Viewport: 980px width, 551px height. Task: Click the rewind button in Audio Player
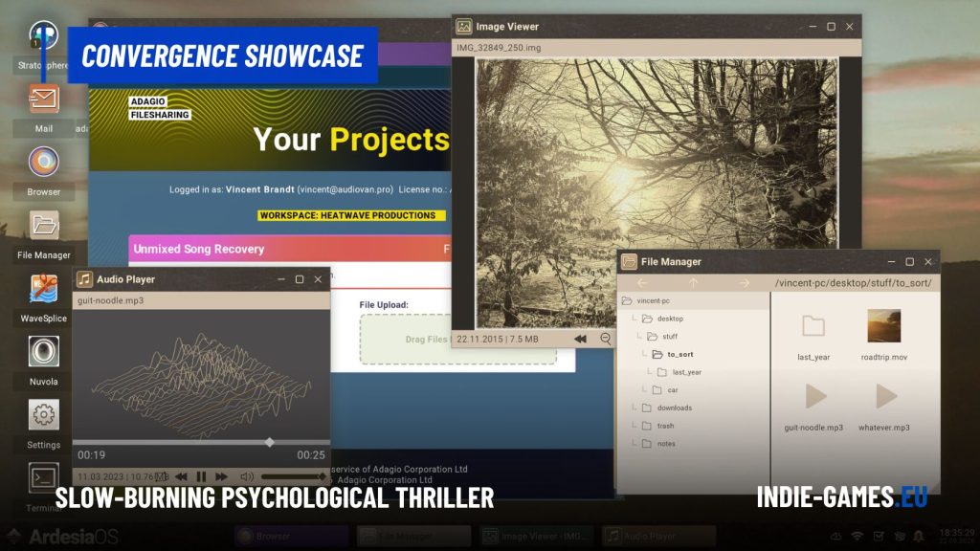pyautogui.click(x=181, y=476)
